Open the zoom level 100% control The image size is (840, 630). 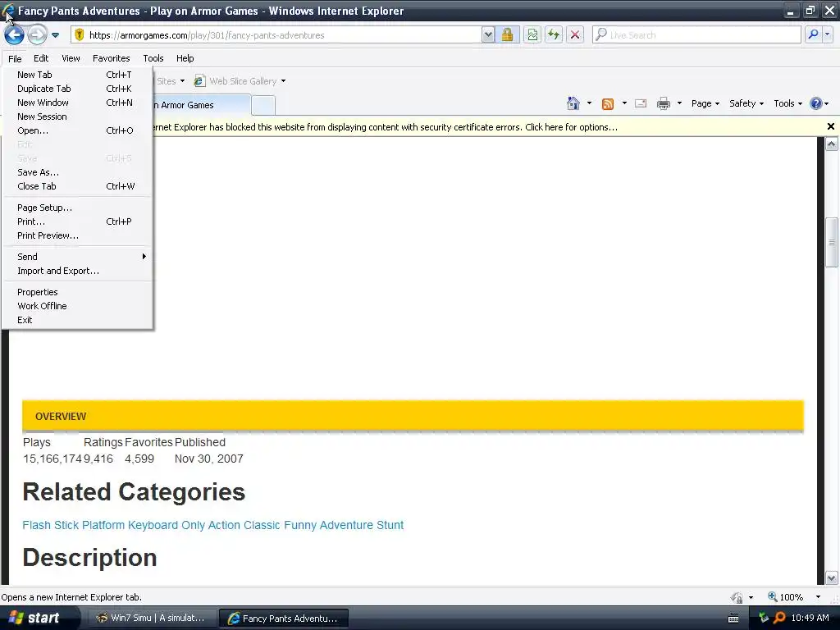pyautogui.click(x=794, y=597)
